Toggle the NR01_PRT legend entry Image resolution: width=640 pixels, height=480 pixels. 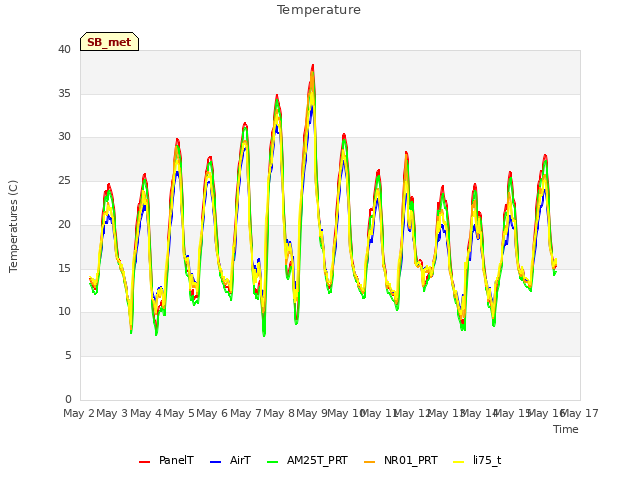tap(400, 461)
